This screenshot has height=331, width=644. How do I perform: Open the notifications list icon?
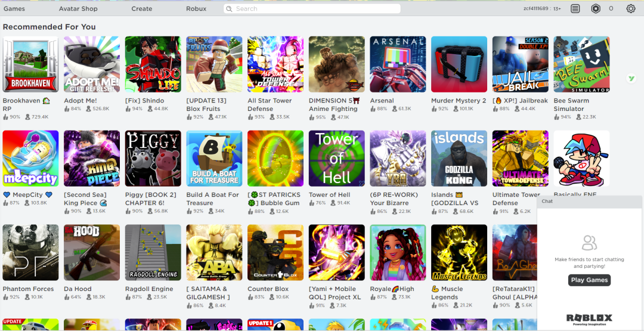[x=575, y=8]
